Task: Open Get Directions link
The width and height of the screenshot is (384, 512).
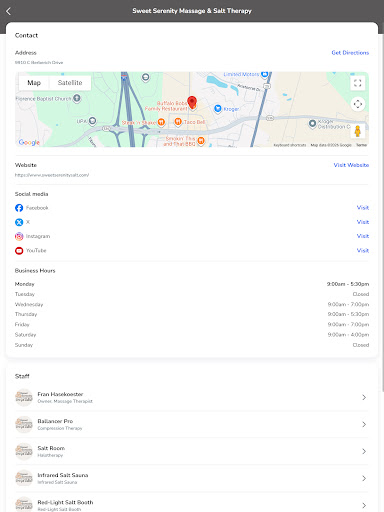Action: [x=350, y=53]
